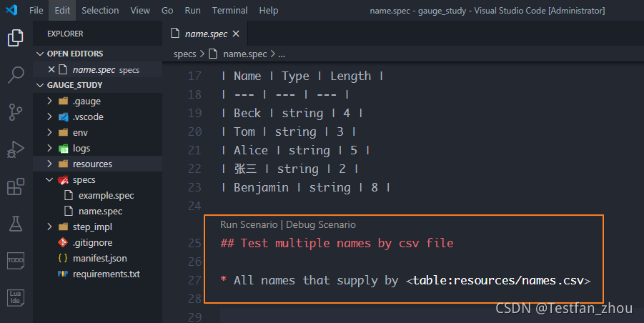Screen dimensions: 644x323
Task: Click the 'table:resources/names.csv' parameter text
Action: 498,280
